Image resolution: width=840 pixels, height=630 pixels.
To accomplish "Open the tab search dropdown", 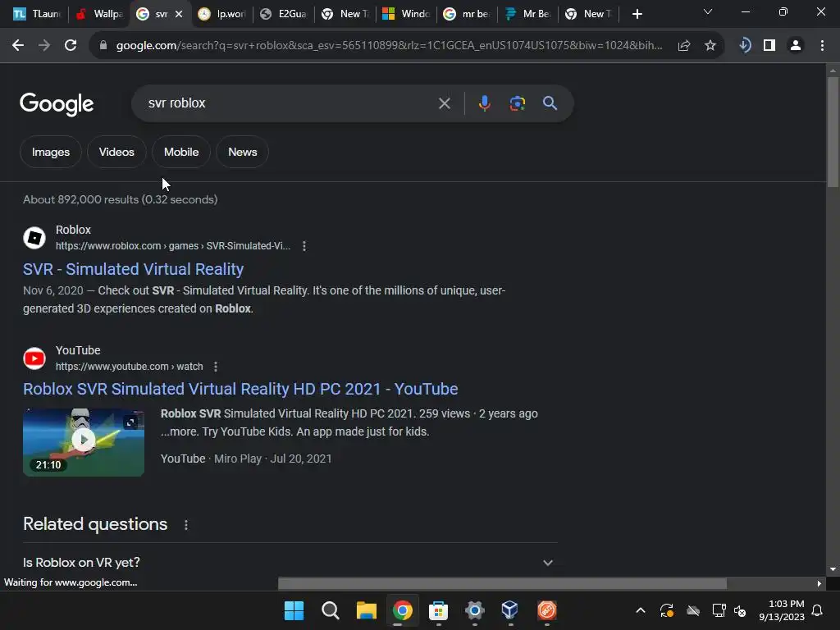I will pos(708,11).
